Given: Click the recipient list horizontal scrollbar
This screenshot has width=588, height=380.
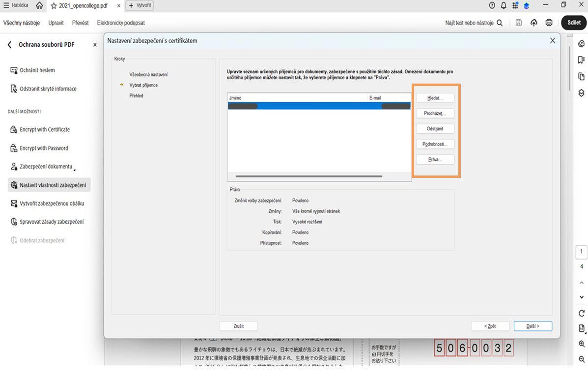Looking at the screenshot, I should coord(308,176).
